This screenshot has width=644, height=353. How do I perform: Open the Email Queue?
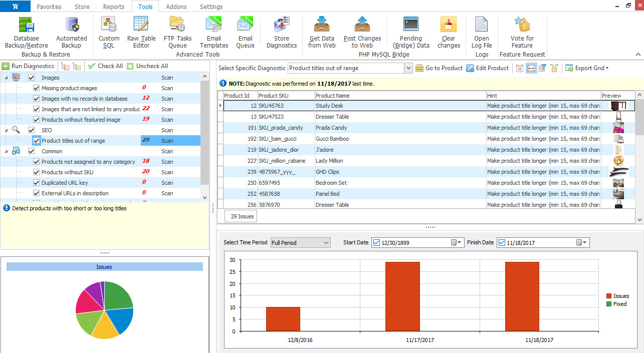click(245, 33)
